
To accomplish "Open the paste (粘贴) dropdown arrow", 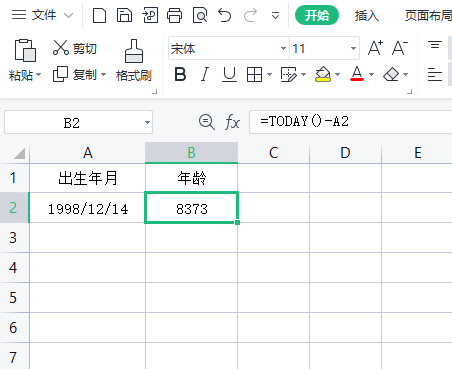I will tap(39, 74).
